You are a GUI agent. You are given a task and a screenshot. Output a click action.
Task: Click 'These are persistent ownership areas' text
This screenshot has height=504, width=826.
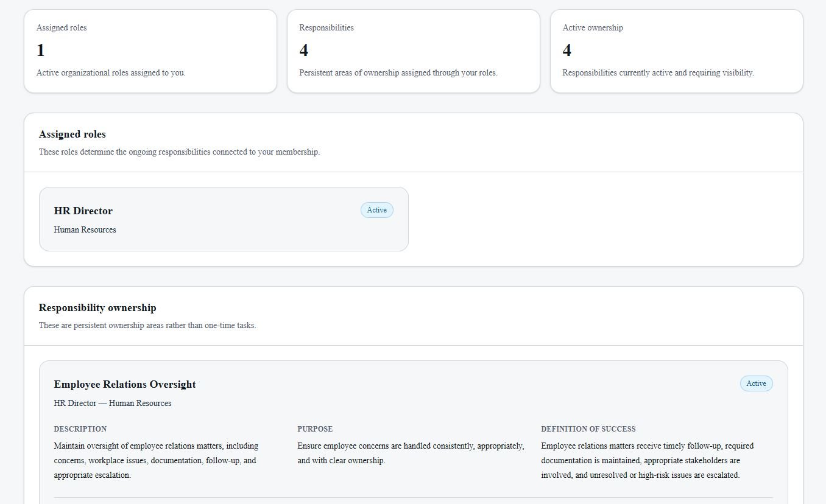[147, 325]
